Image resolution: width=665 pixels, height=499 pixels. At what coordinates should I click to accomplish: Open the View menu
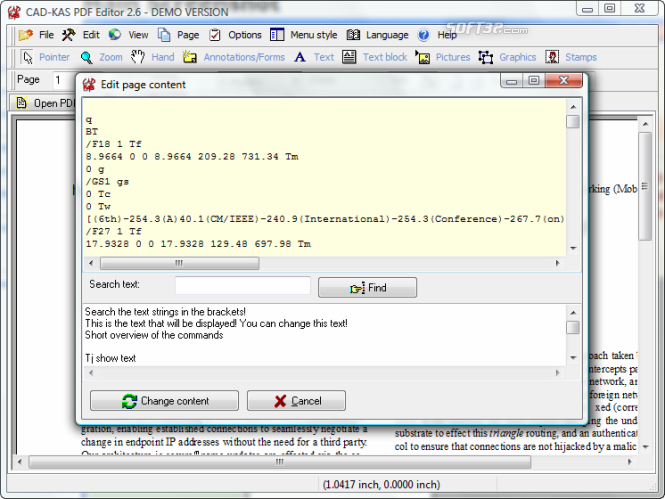point(138,35)
